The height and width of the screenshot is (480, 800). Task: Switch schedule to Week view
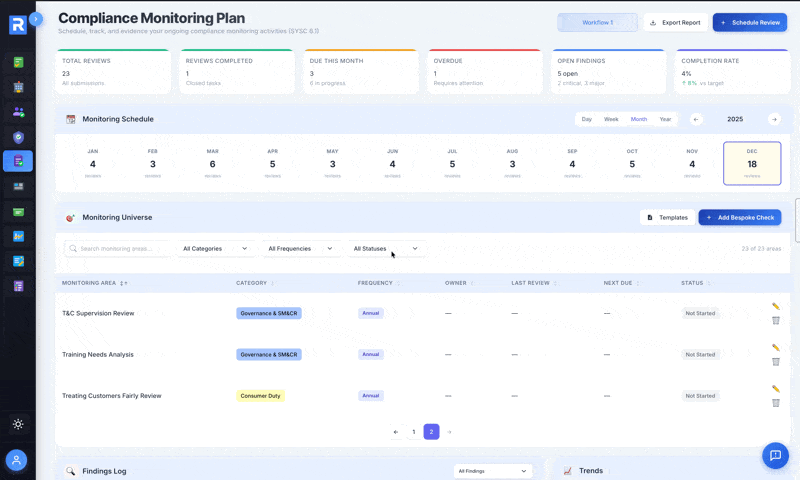pos(611,119)
